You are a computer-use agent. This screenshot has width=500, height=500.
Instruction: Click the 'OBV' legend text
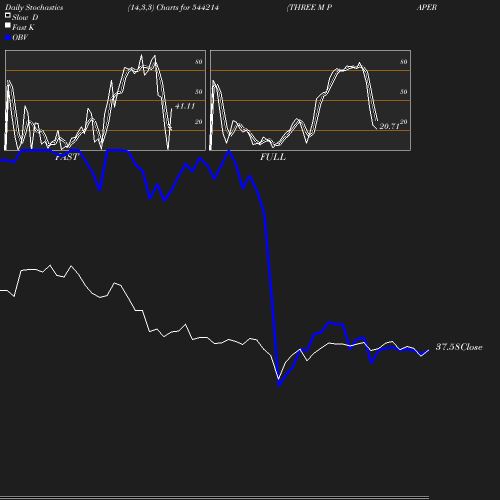(20, 38)
